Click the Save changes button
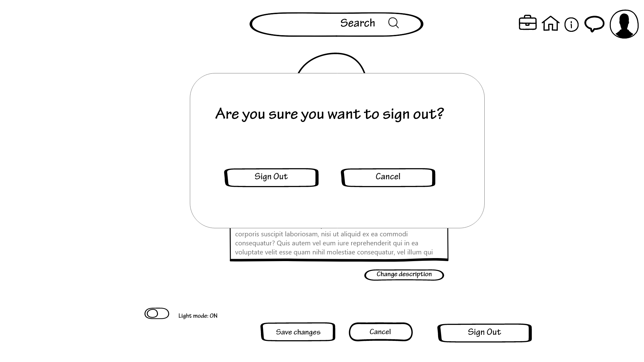Image resolution: width=644 pixels, height=362 pixels. coord(298,331)
